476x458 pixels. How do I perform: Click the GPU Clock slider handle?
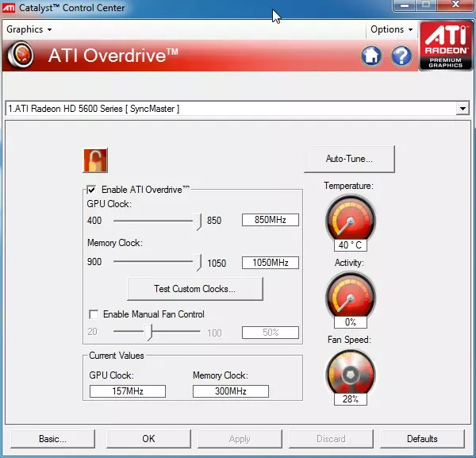tap(199, 221)
